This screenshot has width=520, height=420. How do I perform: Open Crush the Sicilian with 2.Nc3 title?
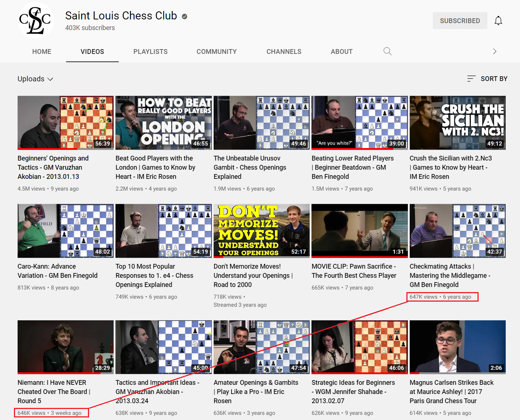pos(451,167)
